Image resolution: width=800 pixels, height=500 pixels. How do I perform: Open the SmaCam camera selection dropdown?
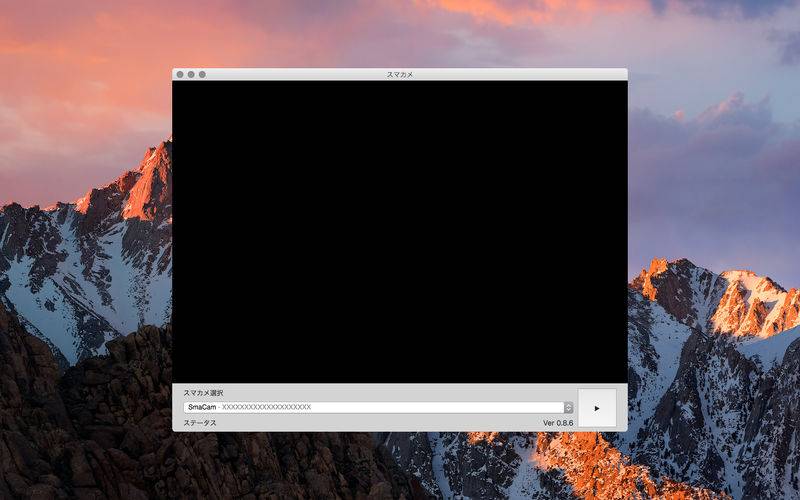point(378,407)
